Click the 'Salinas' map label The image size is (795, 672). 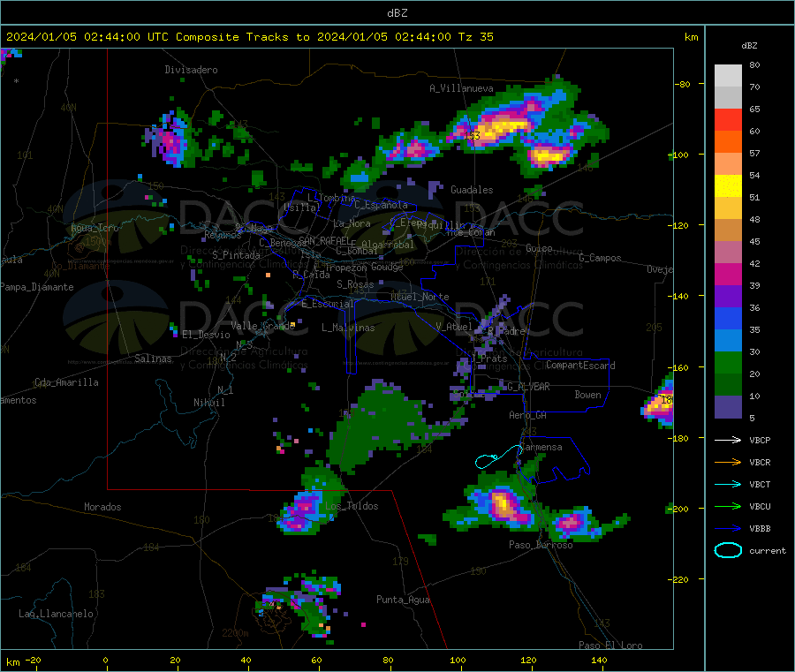(153, 359)
